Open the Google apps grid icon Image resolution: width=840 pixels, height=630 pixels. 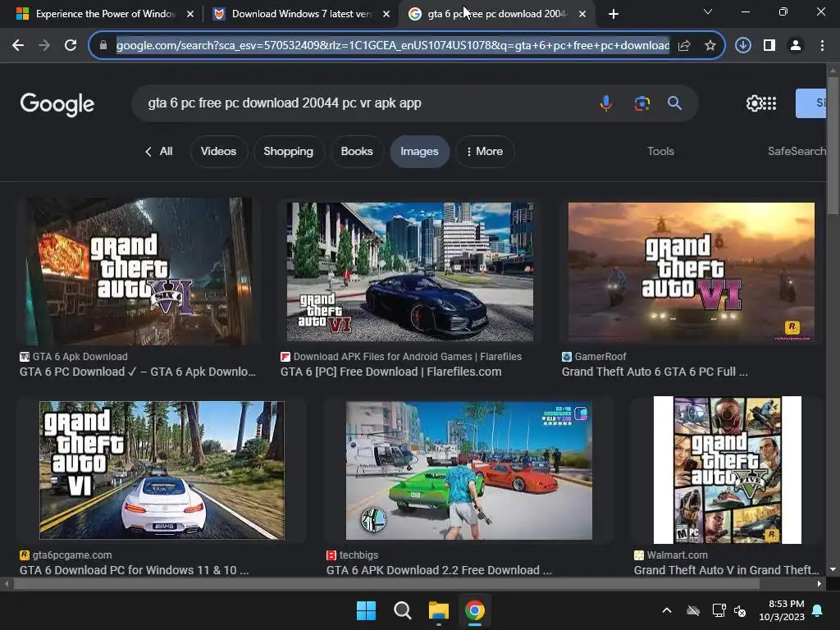tap(769, 103)
